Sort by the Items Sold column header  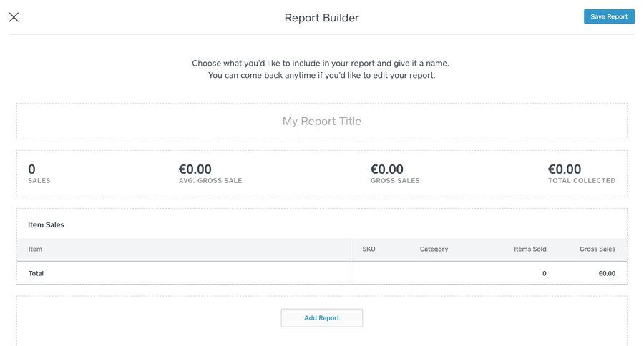click(x=530, y=249)
